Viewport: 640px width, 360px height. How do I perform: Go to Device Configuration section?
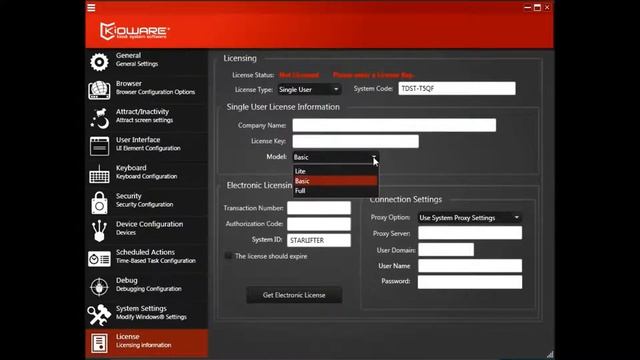tap(147, 231)
